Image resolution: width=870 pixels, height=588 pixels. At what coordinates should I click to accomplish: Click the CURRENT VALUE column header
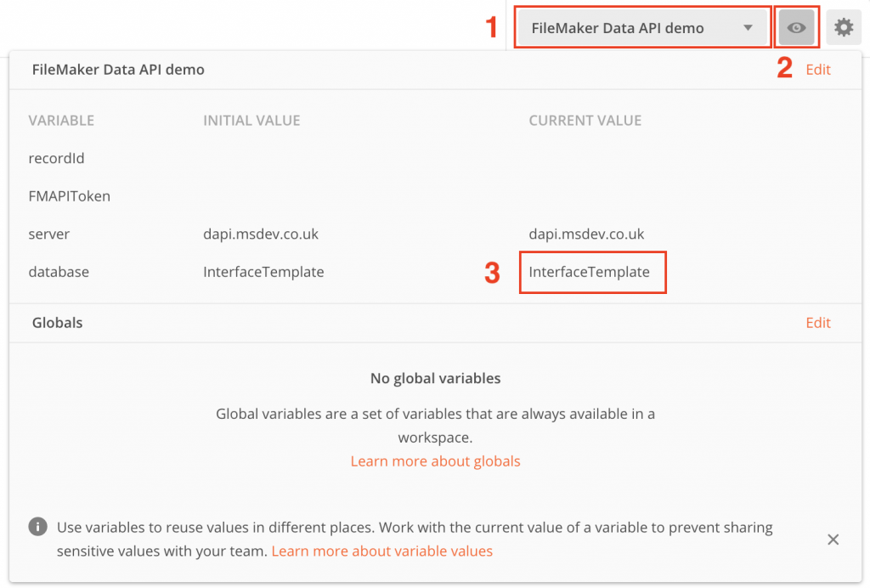pyautogui.click(x=585, y=120)
